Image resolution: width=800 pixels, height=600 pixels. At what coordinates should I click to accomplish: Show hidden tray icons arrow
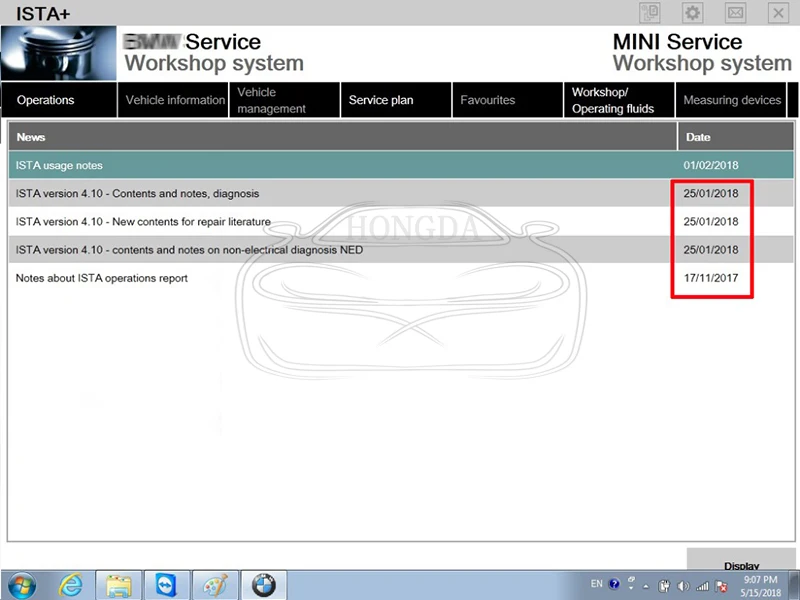[x=646, y=586]
